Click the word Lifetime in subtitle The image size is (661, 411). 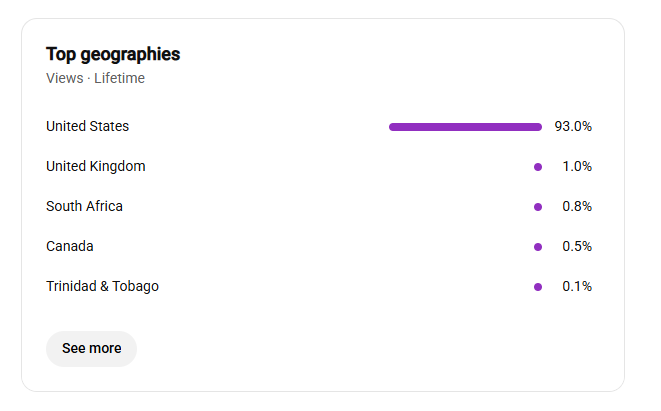[x=119, y=78]
